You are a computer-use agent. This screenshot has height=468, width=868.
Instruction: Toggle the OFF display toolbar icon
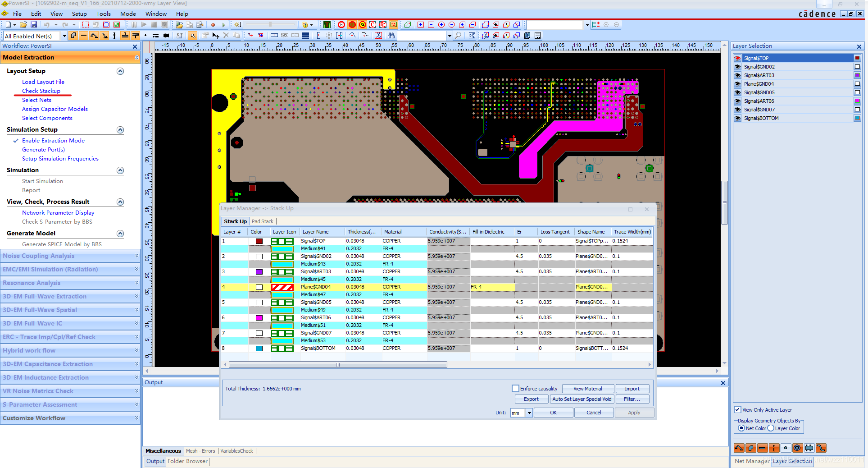(x=180, y=35)
